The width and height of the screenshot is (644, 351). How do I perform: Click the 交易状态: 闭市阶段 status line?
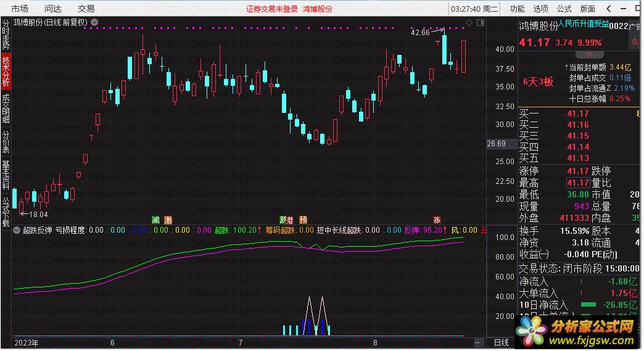(579, 268)
